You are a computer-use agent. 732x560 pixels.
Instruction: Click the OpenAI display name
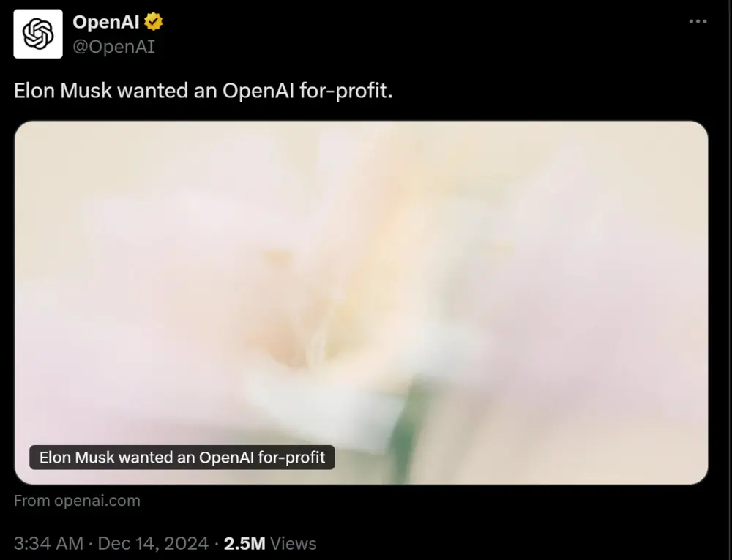pyautogui.click(x=106, y=22)
